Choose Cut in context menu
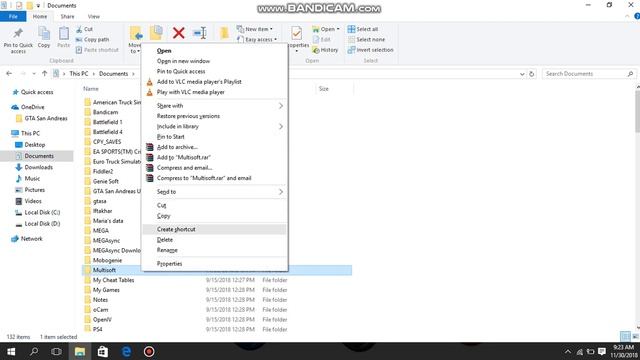Screen dimensions: 640x360 (215, 205)
